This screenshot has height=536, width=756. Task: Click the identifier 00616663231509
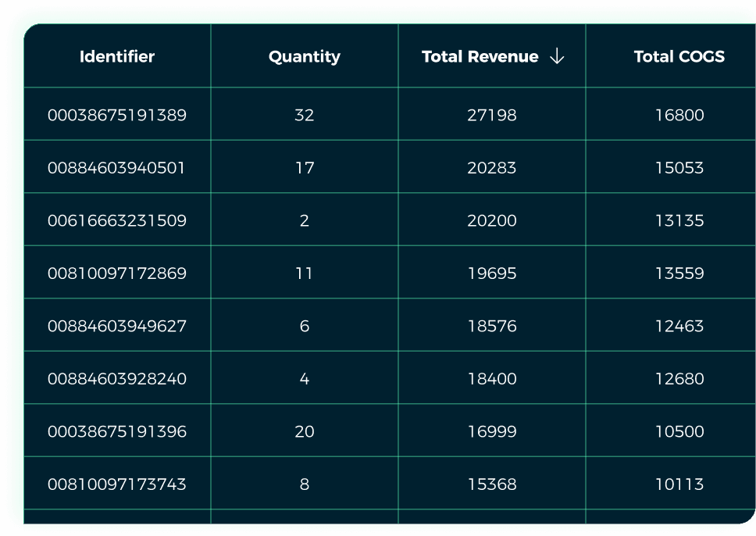(x=116, y=220)
